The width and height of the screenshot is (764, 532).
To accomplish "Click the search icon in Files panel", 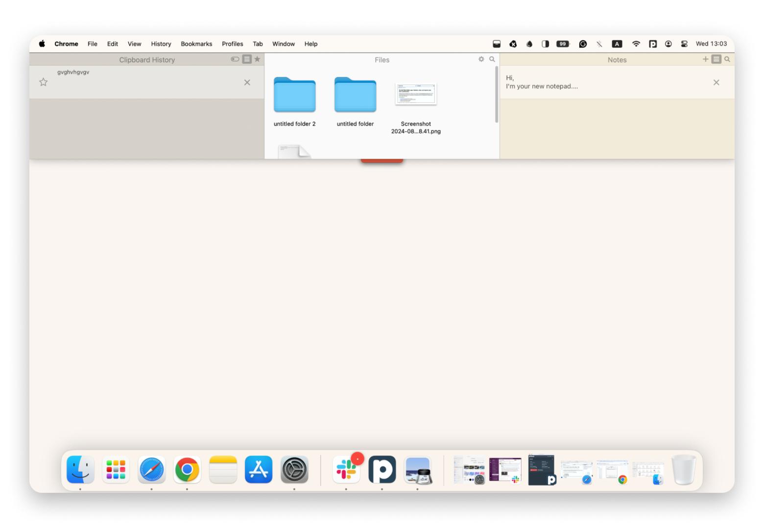I will (x=492, y=59).
